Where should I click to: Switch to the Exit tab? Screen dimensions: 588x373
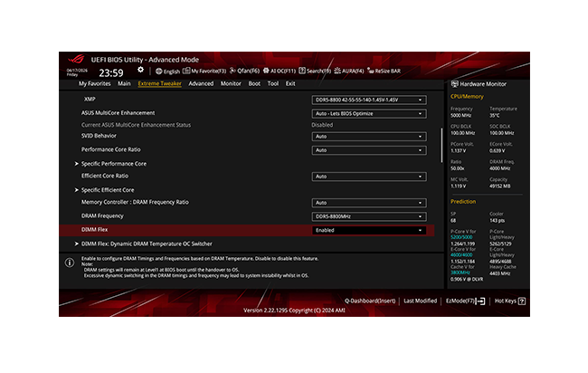click(290, 83)
